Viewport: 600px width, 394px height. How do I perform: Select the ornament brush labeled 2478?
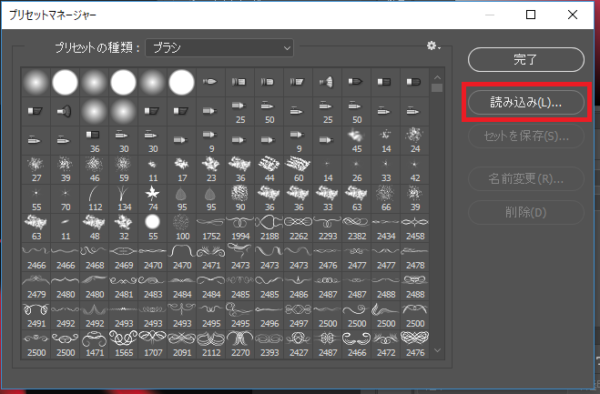(x=415, y=257)
